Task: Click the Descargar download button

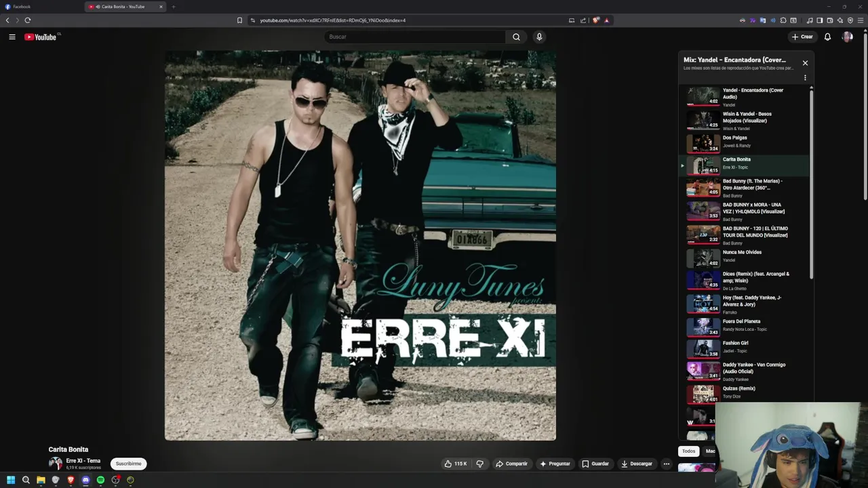Action: tap(637, 464)
